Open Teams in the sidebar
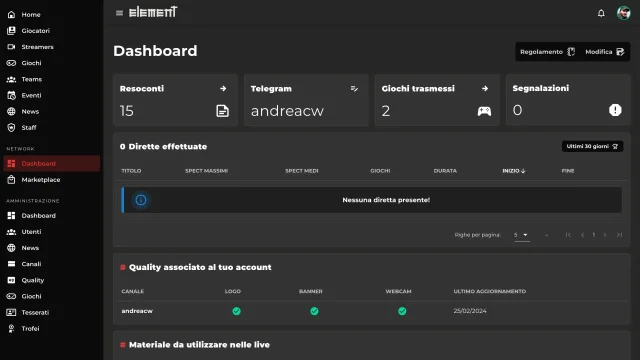 (51, 79)
